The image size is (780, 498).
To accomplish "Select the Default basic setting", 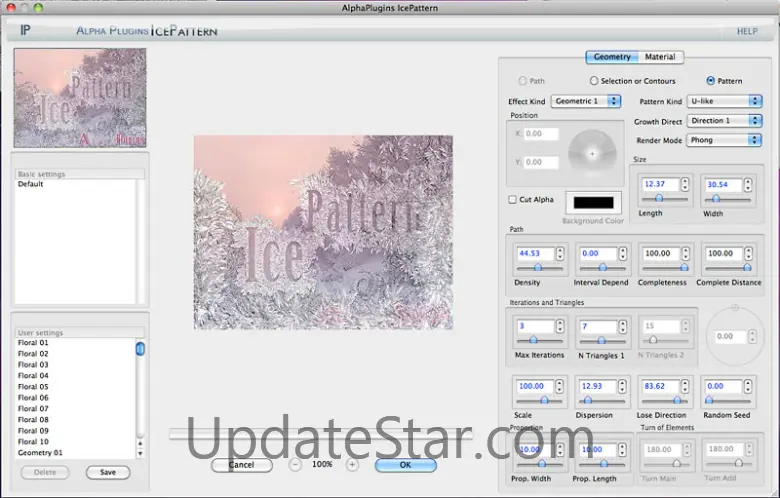I will [76, 184].
